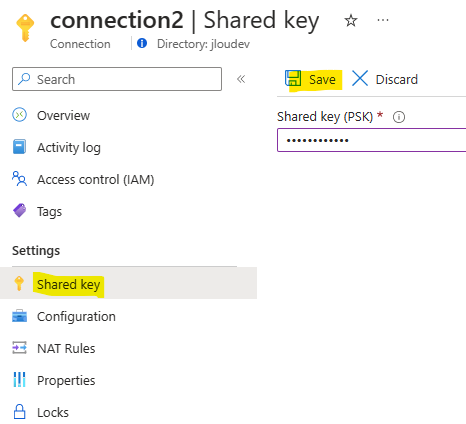466x424 pixels.
Task: Click the Save button label
Action: pos(322,80)
